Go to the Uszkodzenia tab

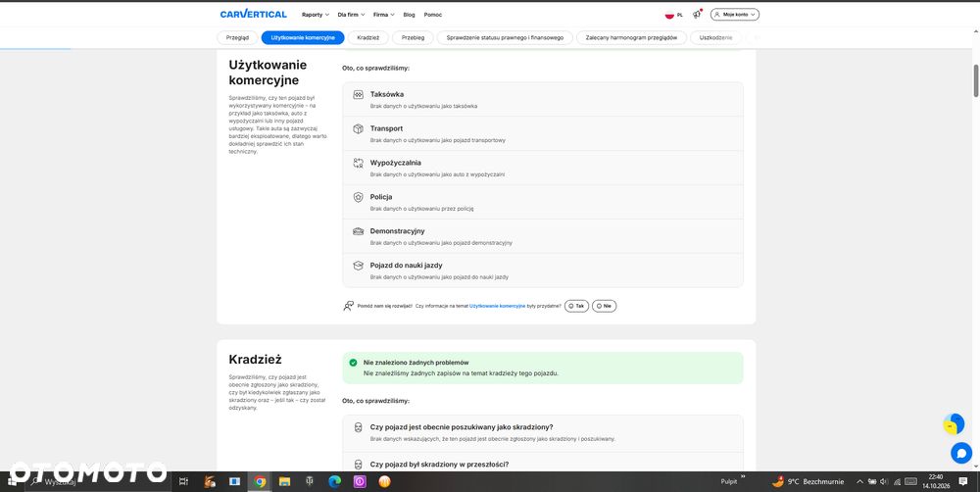pyautogui.click(x=716, y=37)
